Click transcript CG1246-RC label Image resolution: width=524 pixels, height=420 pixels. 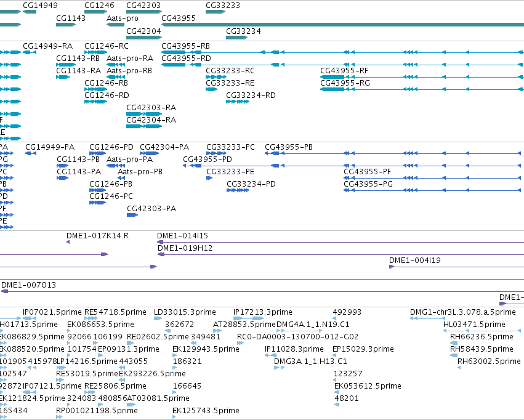(107, 46)
